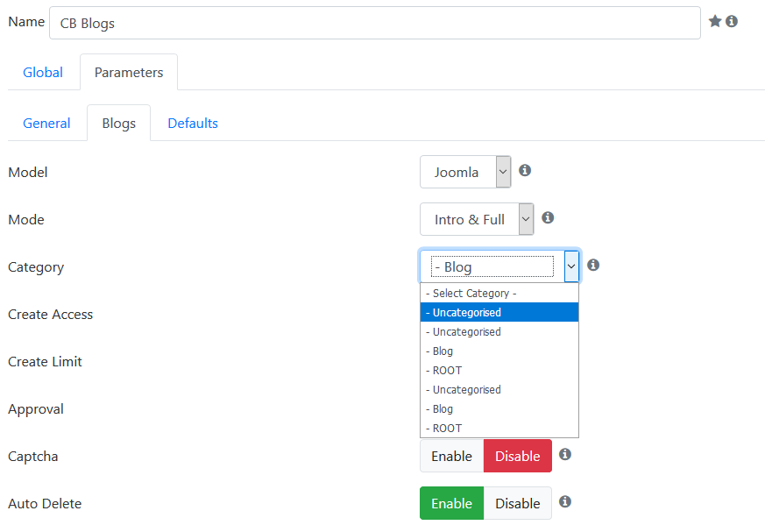Click the info icon next to Category
Screen dimensions: 765x532
[593, 265]
